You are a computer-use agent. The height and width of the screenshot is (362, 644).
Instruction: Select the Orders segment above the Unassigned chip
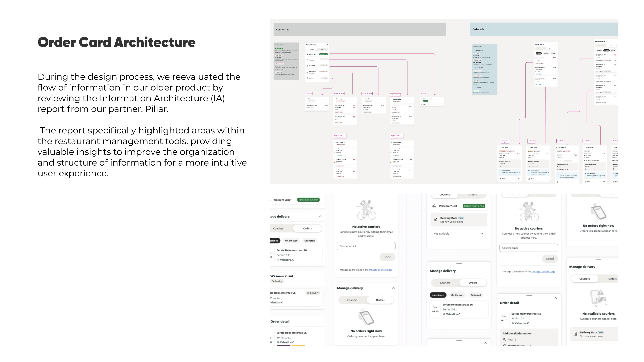pos(473,283)
